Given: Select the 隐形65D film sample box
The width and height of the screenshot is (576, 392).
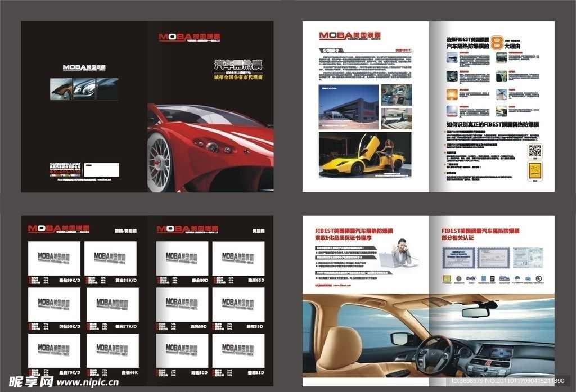Looking at the screenshot, I should coord(238,258).
